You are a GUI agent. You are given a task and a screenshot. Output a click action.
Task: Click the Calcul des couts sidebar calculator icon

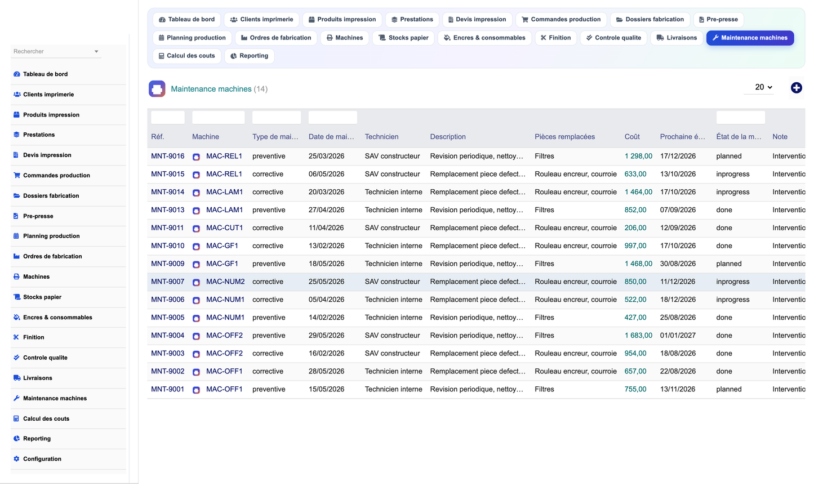(16, 418)
